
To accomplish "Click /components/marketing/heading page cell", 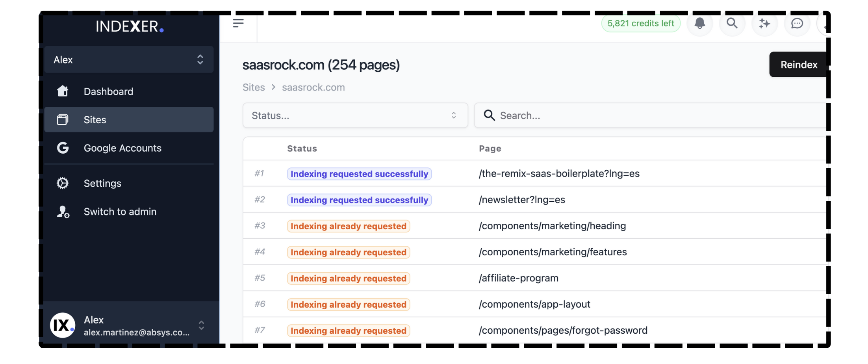I will [552, 226].
